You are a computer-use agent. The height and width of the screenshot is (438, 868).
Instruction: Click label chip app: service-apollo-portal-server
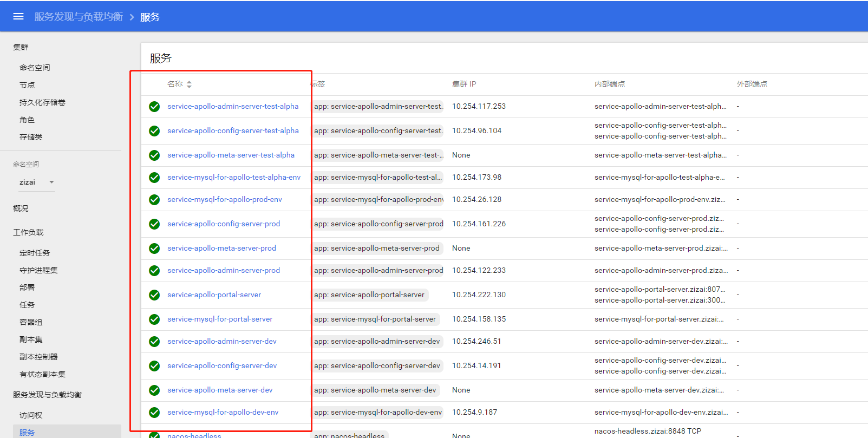pos(369,295)
